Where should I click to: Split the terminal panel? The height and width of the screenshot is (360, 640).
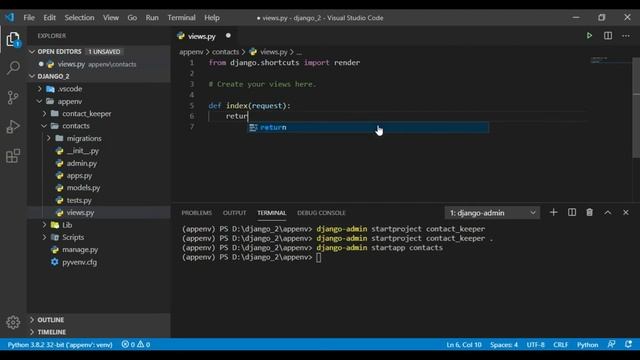tap(572, 212)
